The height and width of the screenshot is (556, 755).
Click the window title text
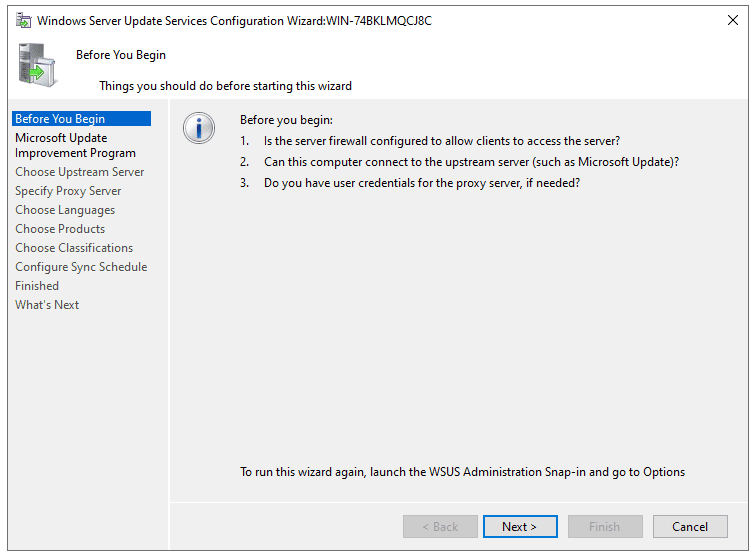tap(234, 21)
